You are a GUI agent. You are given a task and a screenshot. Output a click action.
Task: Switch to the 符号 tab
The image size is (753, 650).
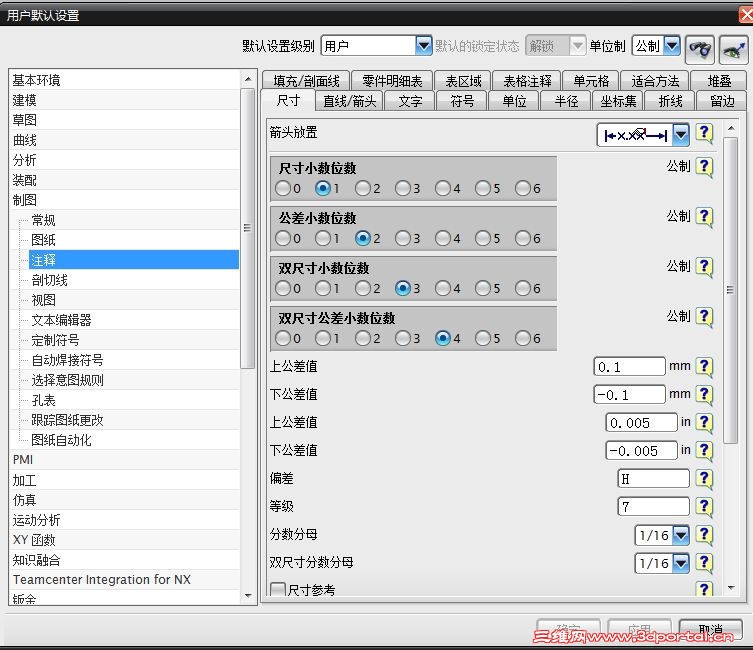[x=462, y=101]
